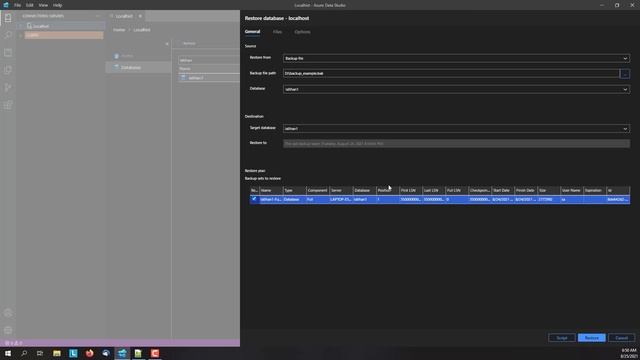Click the Last LSN column header
The image size is (640, 360).
(x=433, y=190)
